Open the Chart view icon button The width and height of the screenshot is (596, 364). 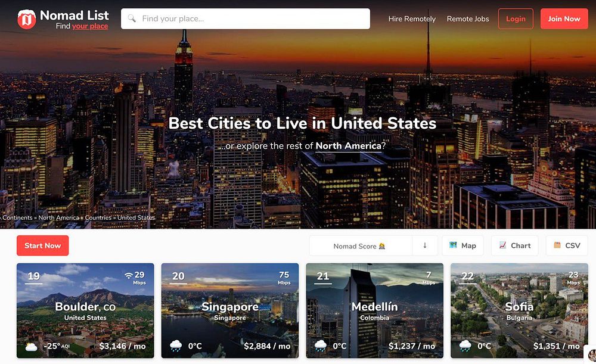pyautogui.click(x=515, y=245)
